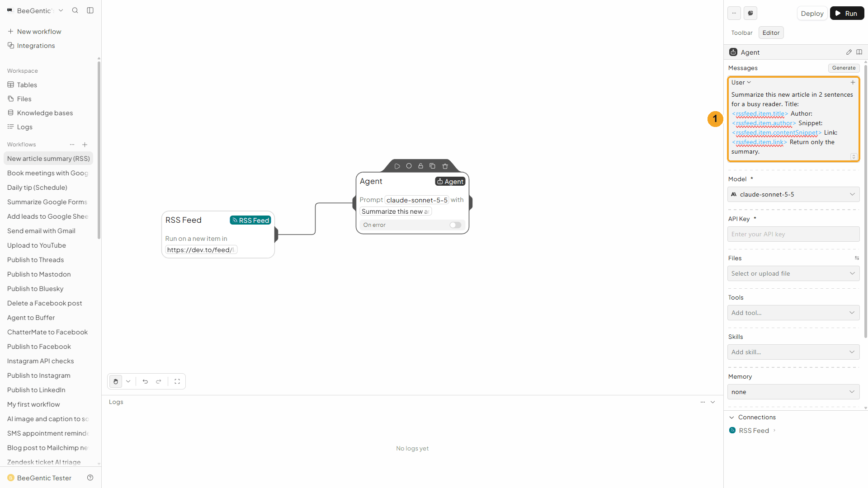Click the chat assistant icon in top bar

click(750, 13)
